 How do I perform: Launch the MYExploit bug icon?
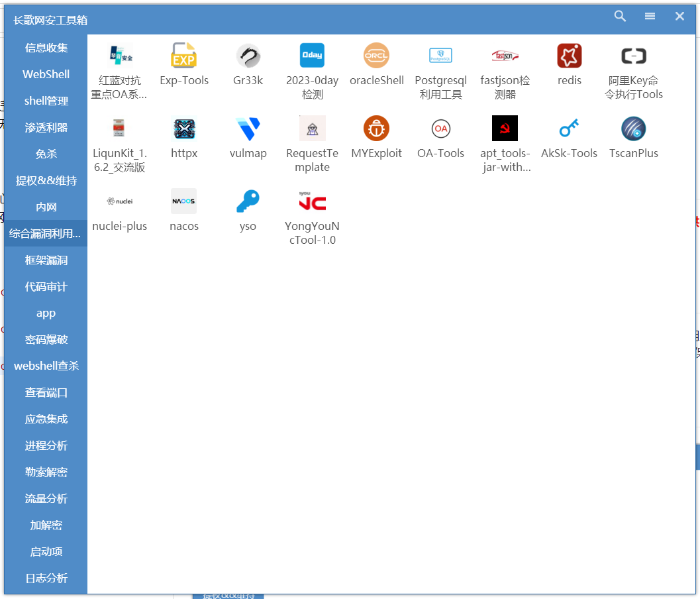click(376, 129)
